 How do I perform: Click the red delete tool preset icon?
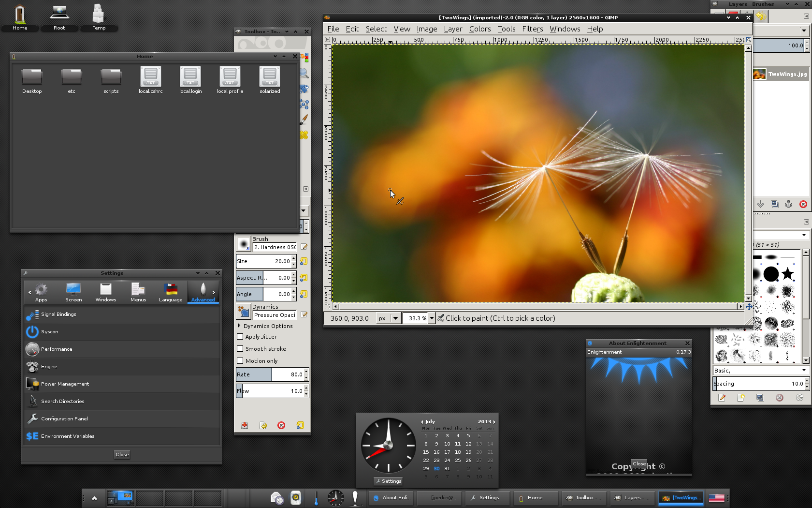tap(281, 425)
